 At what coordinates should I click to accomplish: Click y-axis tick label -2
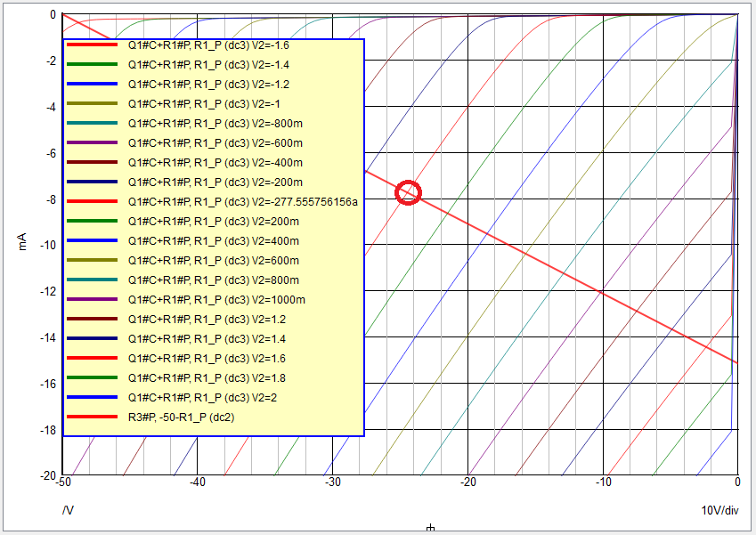[51, 61]
